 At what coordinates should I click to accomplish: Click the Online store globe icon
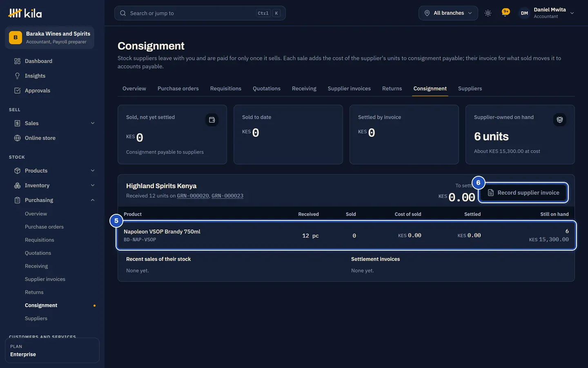pos(17,138)
